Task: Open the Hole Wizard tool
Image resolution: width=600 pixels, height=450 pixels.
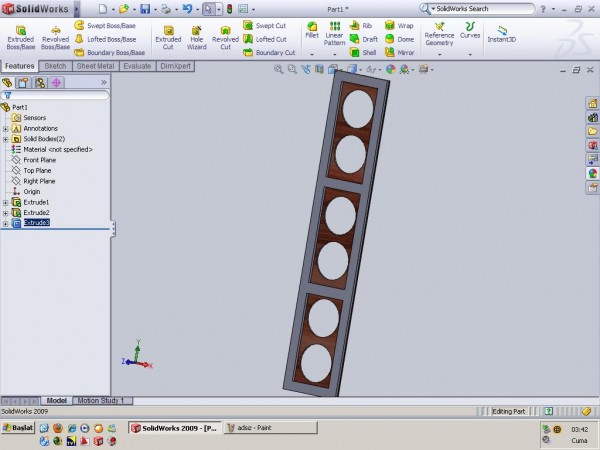Action: coord(196,38)
